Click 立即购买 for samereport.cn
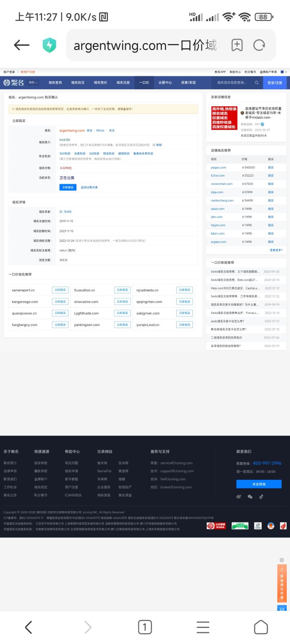The width and height of the screenshot is (290, 644). pos(60,290)
